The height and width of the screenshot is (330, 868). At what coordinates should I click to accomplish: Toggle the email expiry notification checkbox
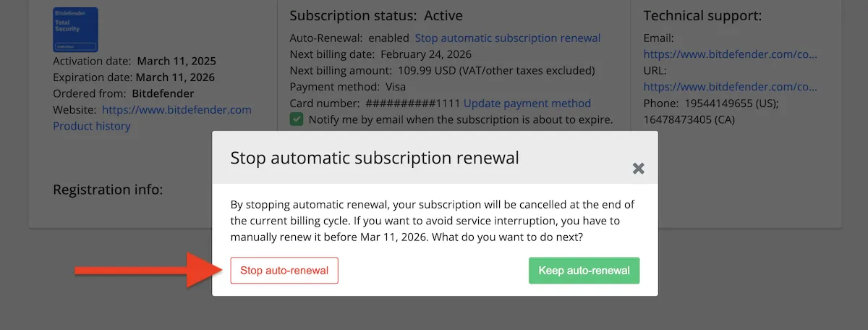[297, 119]
